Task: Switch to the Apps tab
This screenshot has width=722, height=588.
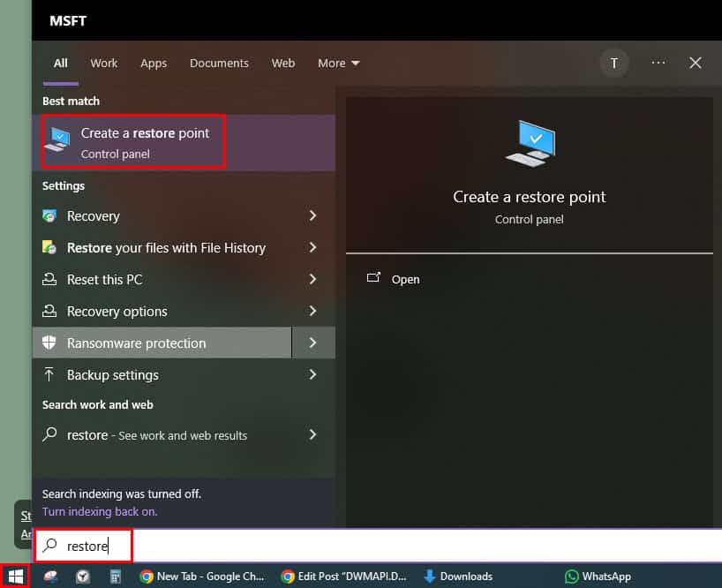Action: 154,64
